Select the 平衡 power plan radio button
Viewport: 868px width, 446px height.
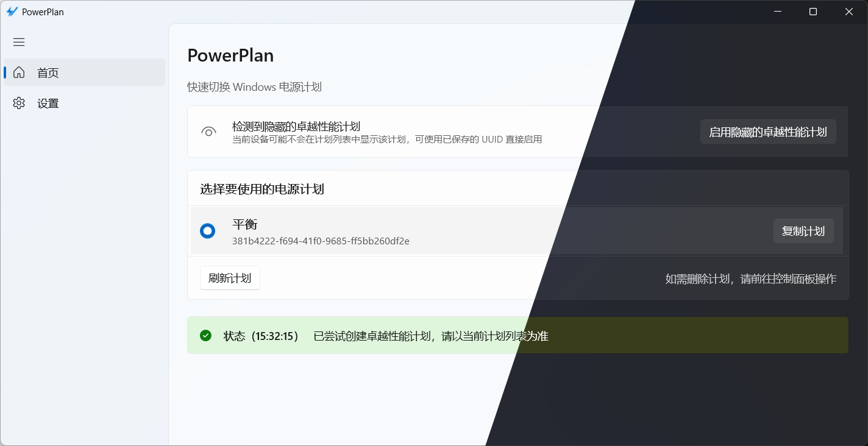(208, 231)
